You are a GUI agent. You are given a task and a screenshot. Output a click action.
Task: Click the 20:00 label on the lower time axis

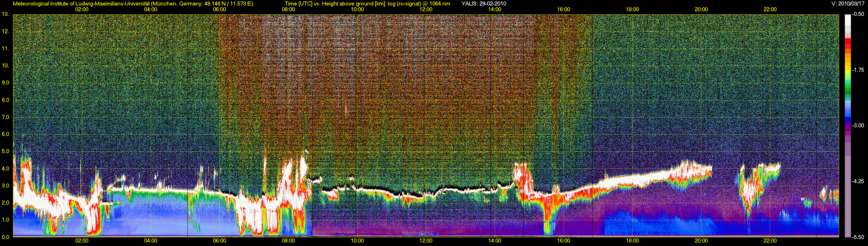pyautogui.click(x=701, y=241)
